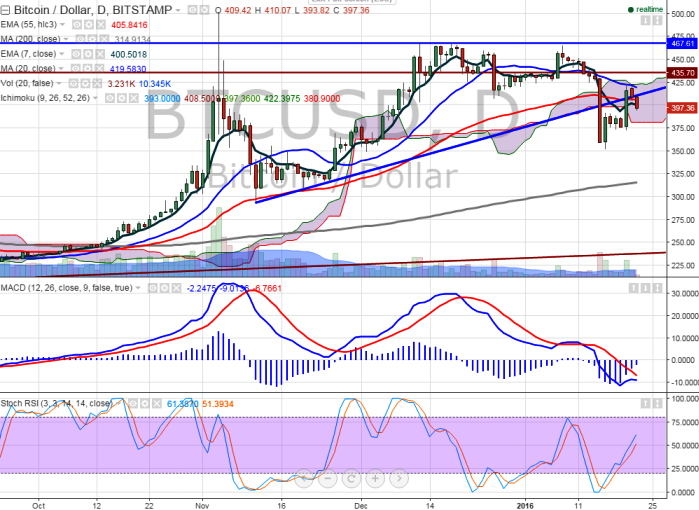Hide the MACD indicator
The image size is (699, 510).
152,288
